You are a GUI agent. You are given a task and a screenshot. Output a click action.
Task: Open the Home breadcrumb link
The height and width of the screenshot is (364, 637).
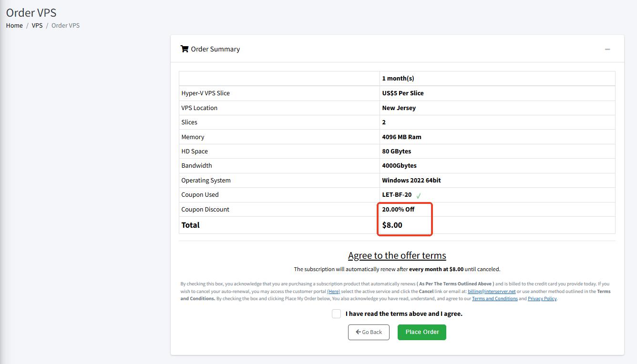(x=14, y=25)
